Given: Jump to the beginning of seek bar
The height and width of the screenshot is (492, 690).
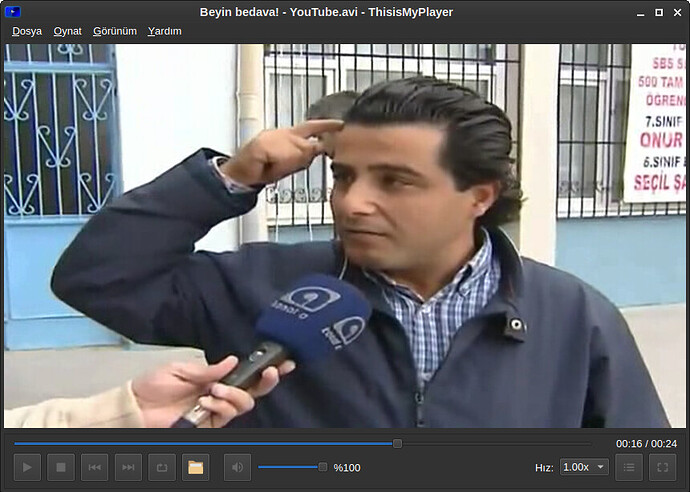Looking at the screenshot, I should click(15, 444).
